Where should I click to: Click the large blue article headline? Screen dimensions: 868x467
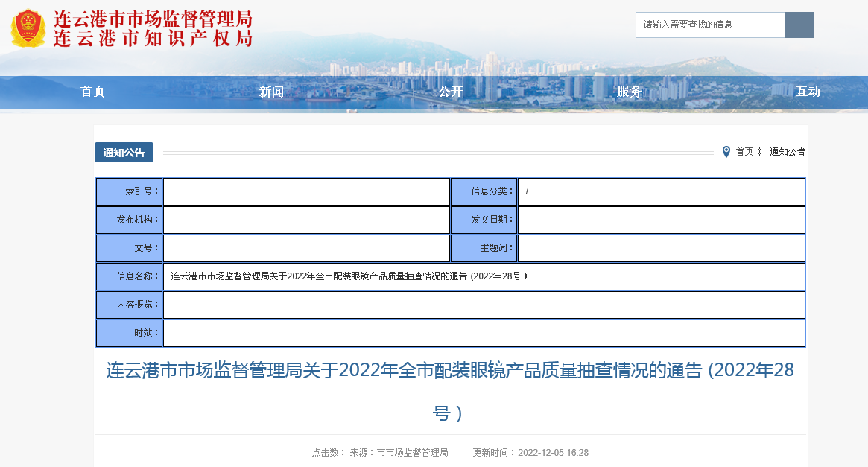pyautogui.click(x=450, y=391)
